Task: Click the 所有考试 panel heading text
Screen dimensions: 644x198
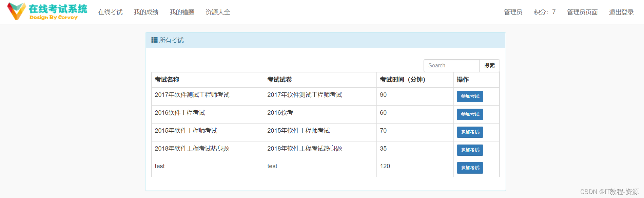Action: pos(171,40)
